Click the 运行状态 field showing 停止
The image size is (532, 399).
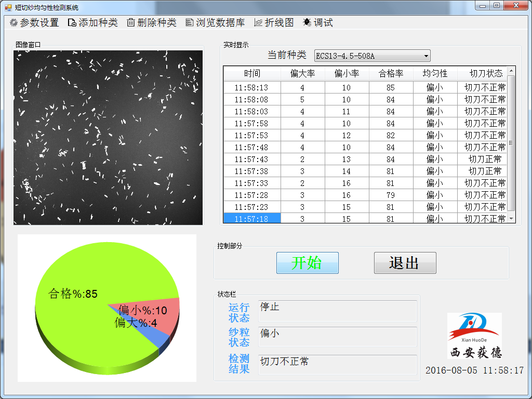[338, 311]
